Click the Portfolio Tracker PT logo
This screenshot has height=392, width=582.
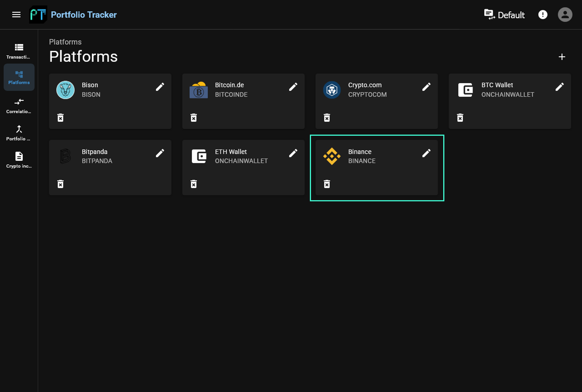[x=38, y=15]
